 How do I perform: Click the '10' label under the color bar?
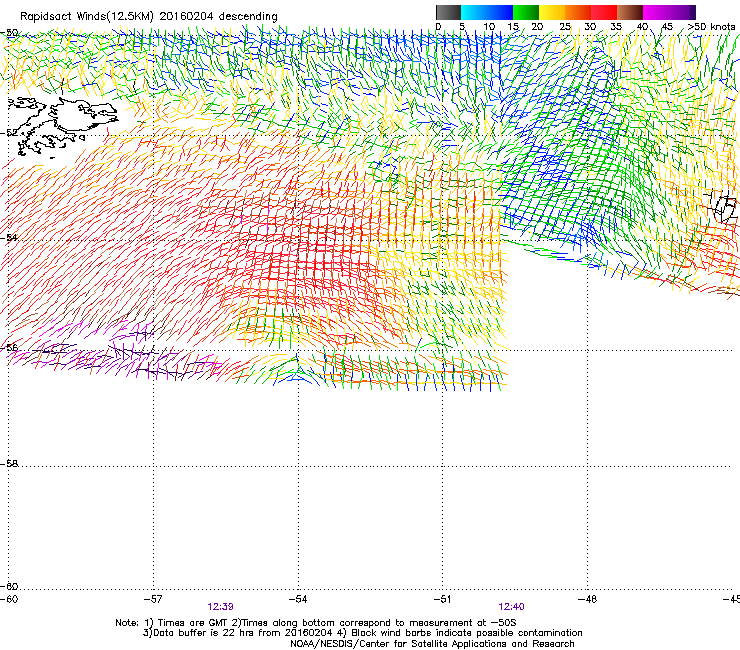pos(489,26)
